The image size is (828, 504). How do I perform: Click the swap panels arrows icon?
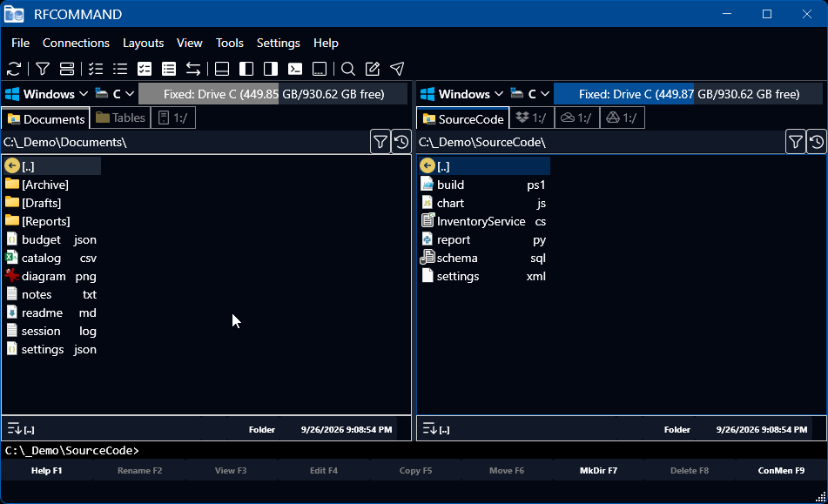(x=193, y=69)
